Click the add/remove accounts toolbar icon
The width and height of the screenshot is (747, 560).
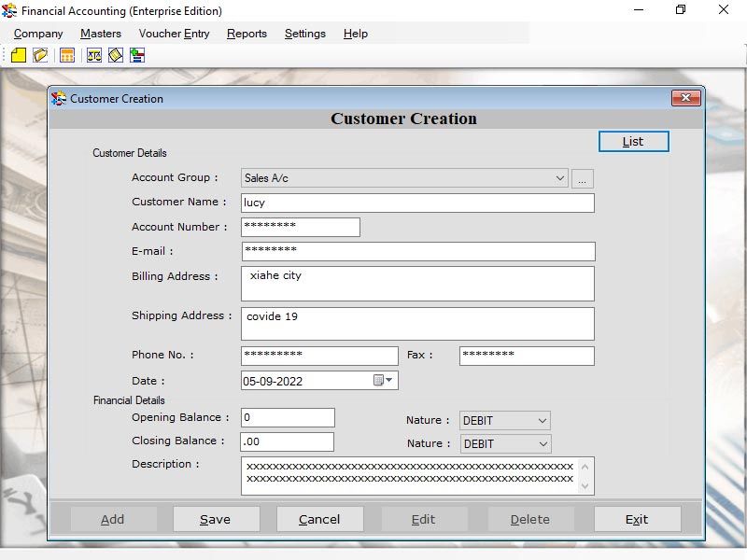[136, 55]
